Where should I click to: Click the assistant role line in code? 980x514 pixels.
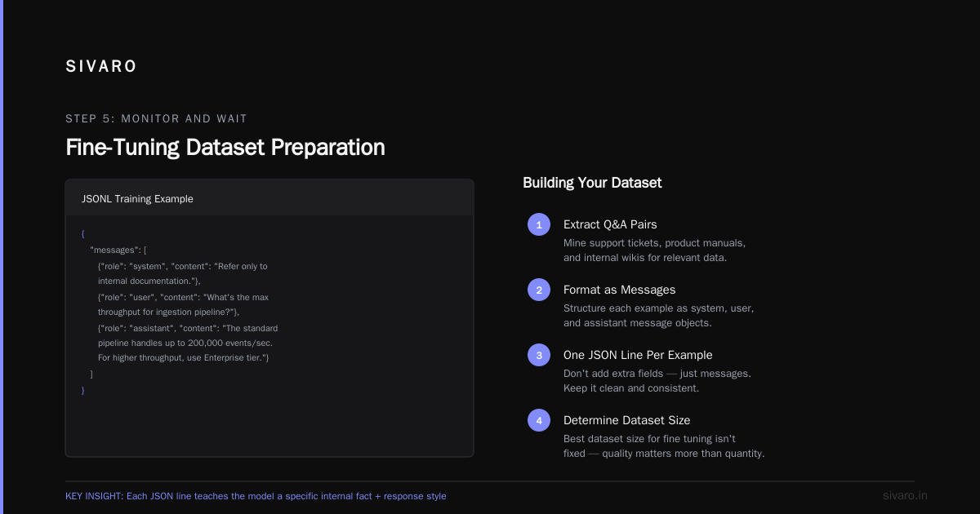tap(188, 328)
